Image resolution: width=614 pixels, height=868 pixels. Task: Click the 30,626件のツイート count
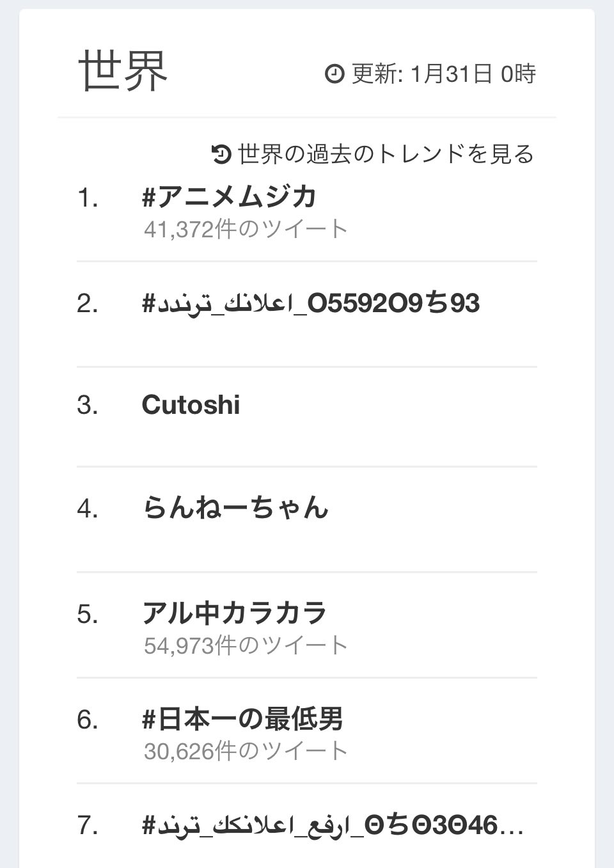[x=246, y=751]
